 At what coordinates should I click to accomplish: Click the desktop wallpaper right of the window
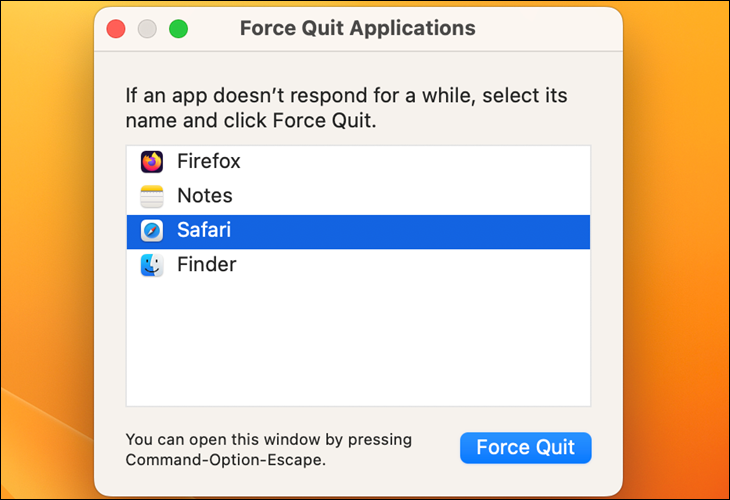click(675, 233)
